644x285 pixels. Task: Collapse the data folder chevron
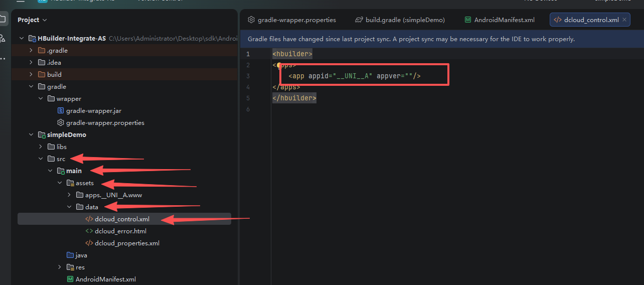pyautogui.click(x=69, y=207)
